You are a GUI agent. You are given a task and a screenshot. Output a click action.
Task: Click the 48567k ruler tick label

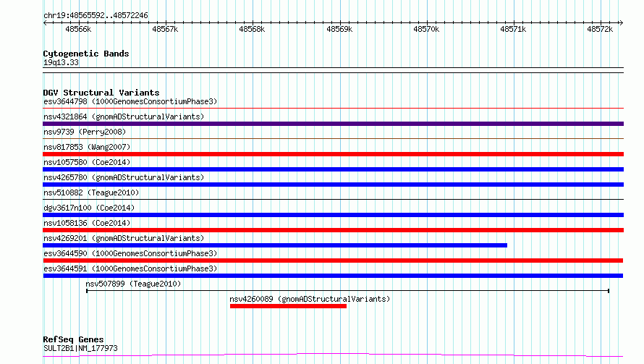pos(165,29)
